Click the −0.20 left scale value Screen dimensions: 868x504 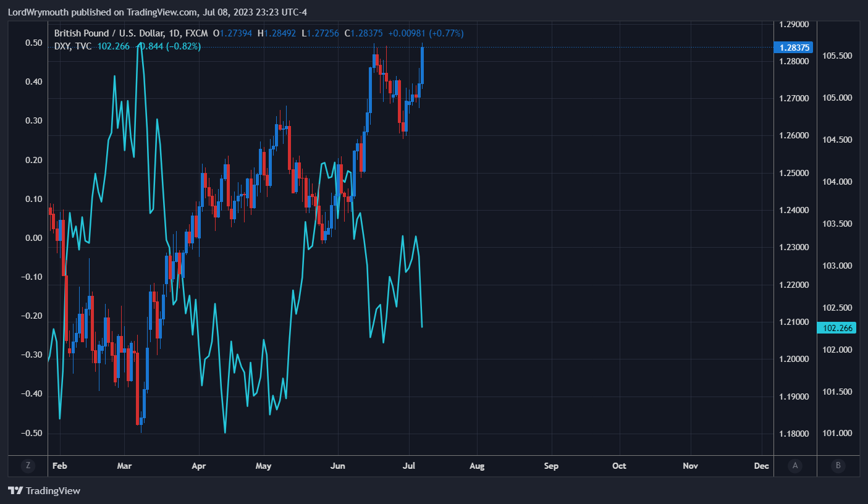[x=31, y=316]
